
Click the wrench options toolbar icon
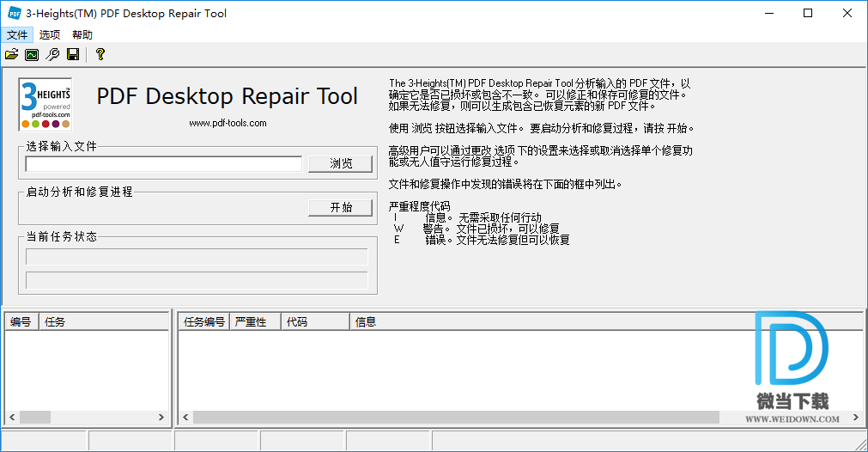[52, 54]
